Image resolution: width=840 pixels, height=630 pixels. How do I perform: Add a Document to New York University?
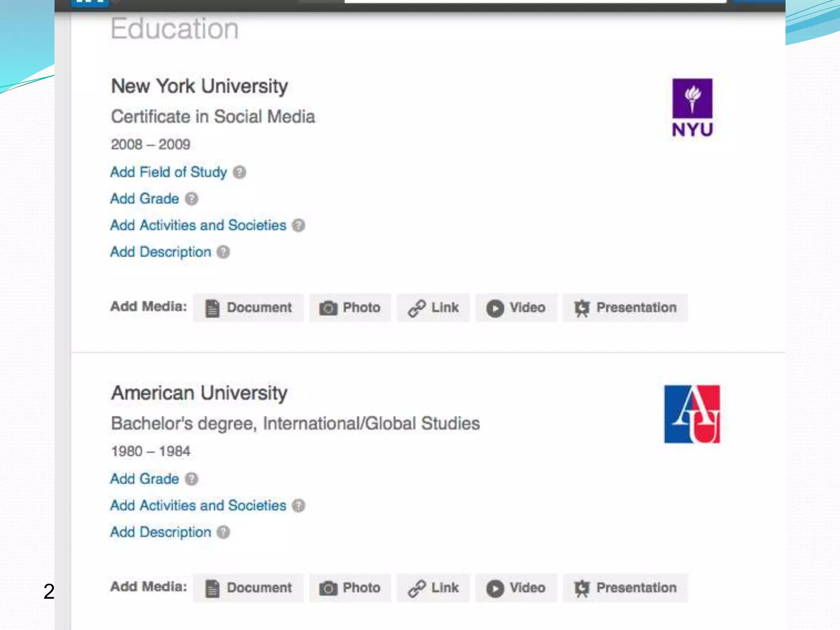point(249,308)
